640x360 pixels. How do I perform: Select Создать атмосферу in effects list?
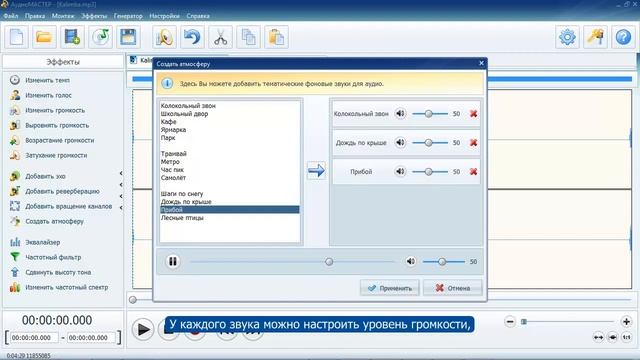pyautogui.click(x=54, y=221)
